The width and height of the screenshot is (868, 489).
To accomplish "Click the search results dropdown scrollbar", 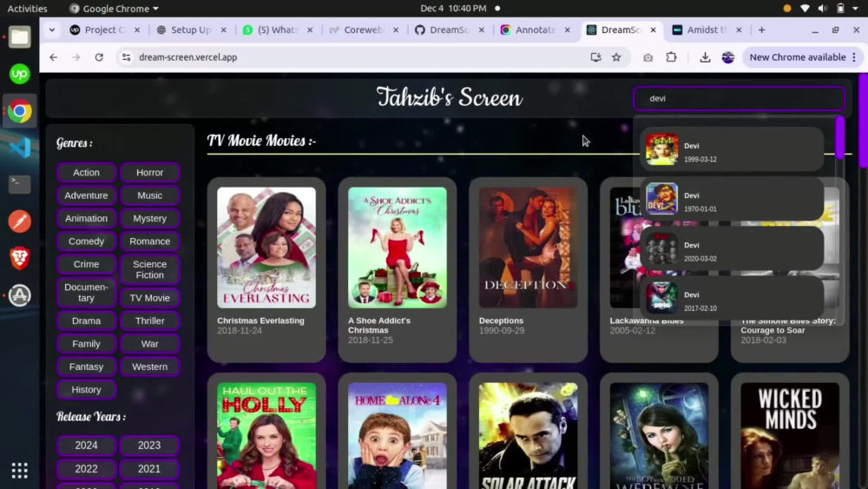I will coord(839,137).
